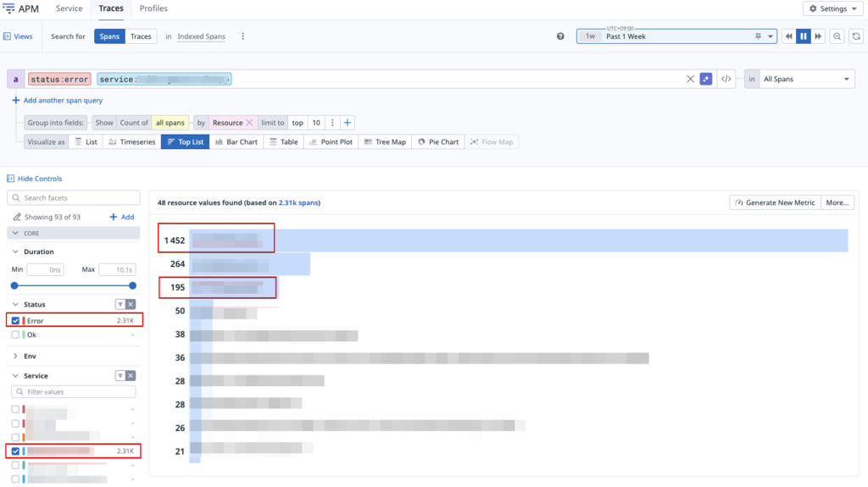Open the Views panel icon
This screenshot has height=487, width=868.
coord(7,36)
